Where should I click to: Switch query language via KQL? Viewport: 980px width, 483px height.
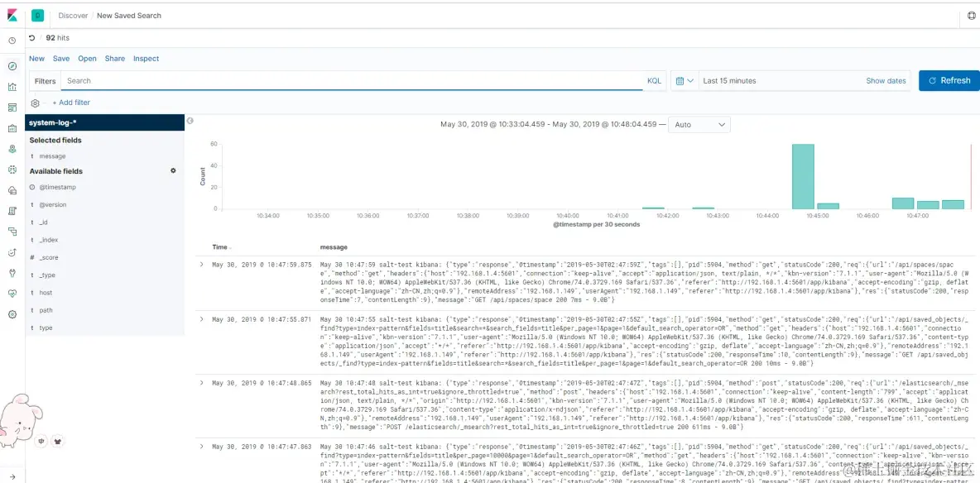point(654,80)
